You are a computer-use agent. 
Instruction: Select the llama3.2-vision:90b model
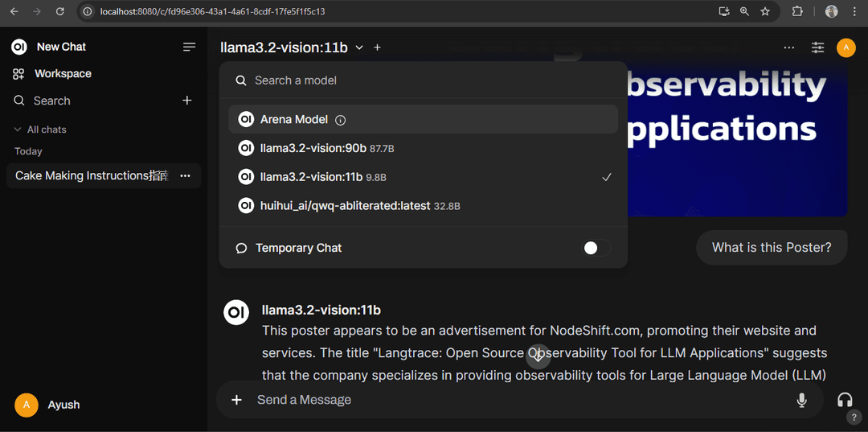(x=423, y=148)
